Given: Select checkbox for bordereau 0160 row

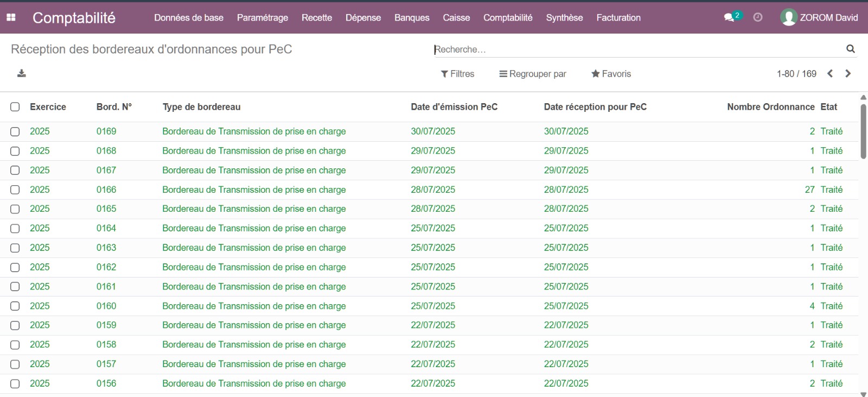Looking at the screenshot, I should (x=15, y=306).
